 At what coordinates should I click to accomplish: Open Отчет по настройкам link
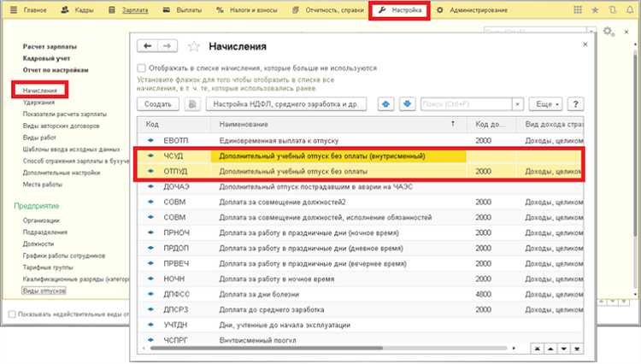click(x=56, y=70)
